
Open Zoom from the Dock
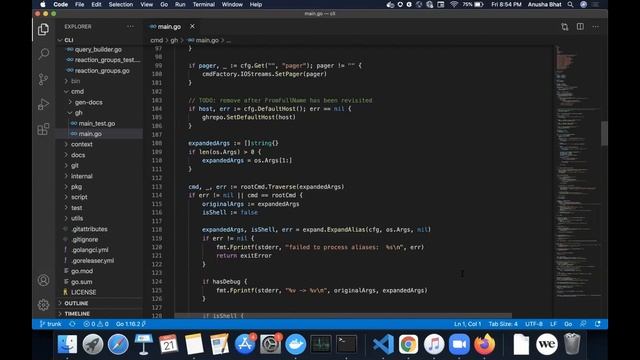(459, 344)
